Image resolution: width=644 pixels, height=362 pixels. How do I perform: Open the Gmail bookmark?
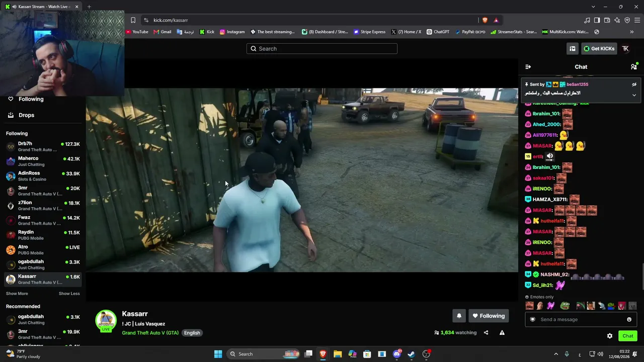coord(163,32)
